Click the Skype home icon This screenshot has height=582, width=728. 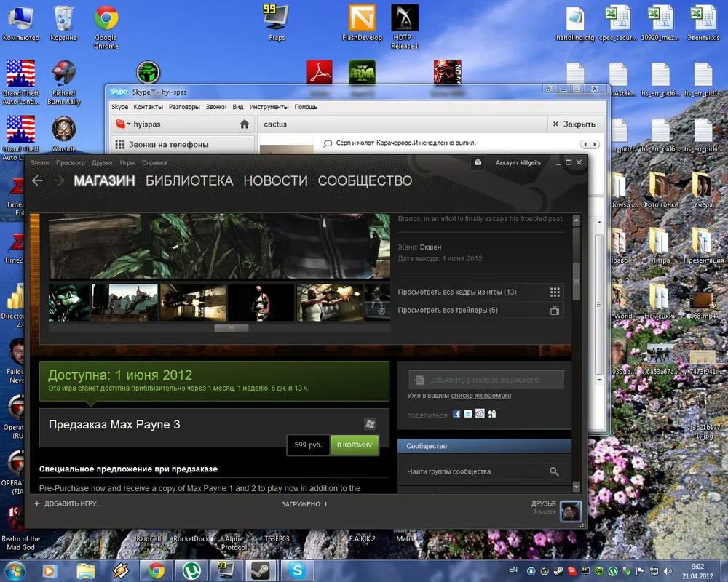coord(245,124)
